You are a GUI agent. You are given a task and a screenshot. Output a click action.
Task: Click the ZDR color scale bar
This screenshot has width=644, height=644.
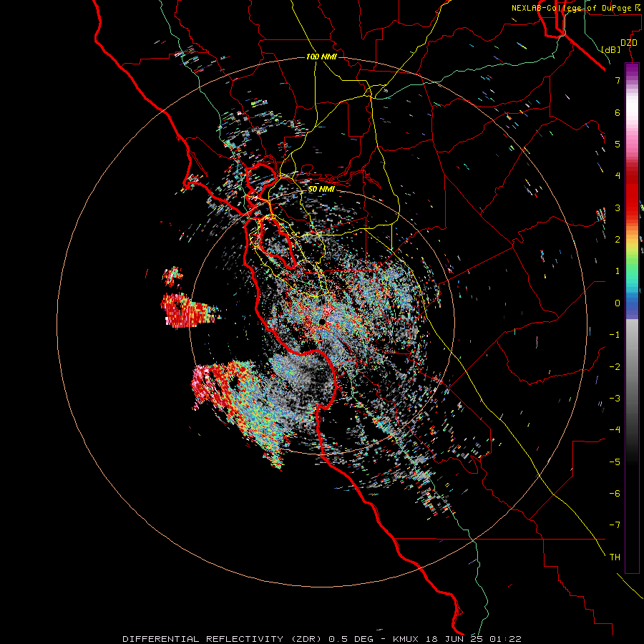[632, 318]
